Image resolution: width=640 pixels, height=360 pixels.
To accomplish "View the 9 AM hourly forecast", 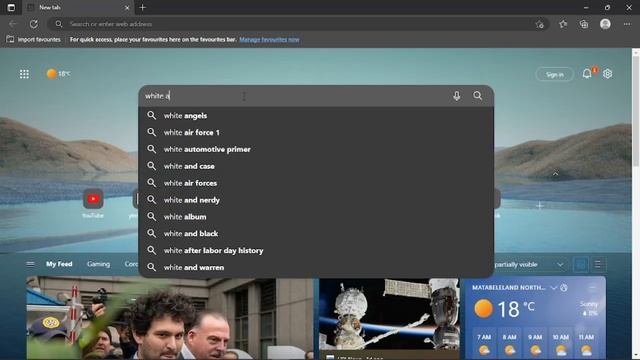I will click(x=535, y=344).
